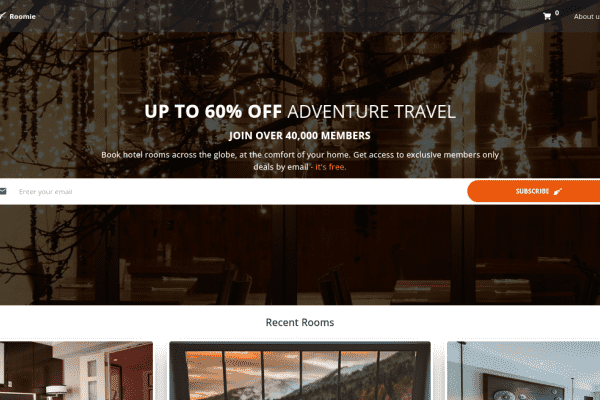Open the About us menu item

[x=587, y=16]
